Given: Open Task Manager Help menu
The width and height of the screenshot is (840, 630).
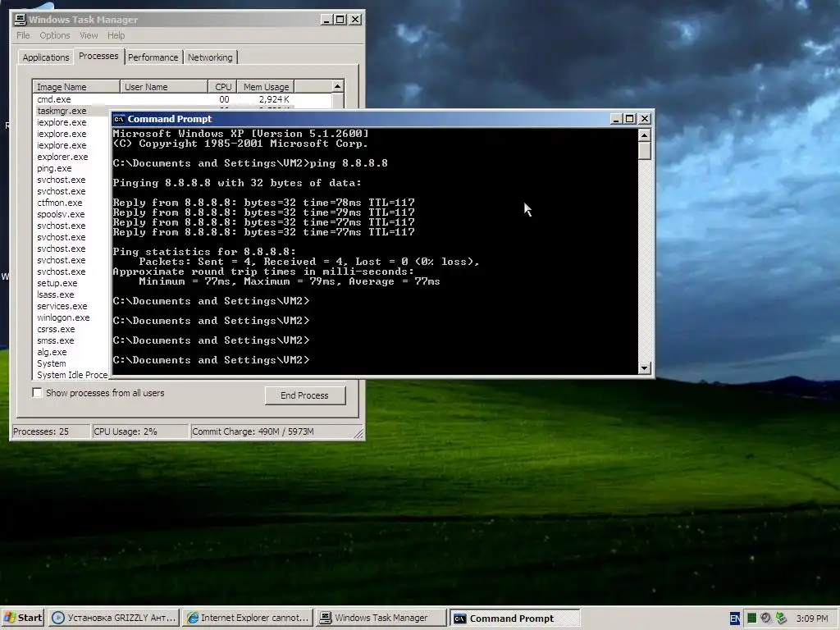Looking at the screenshot, I should (x=116, y=35).
